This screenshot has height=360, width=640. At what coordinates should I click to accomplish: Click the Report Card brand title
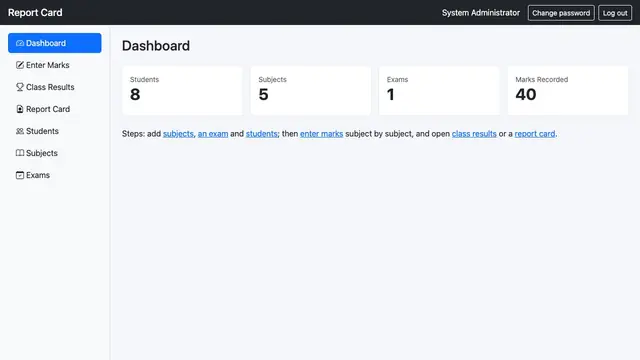35,13
